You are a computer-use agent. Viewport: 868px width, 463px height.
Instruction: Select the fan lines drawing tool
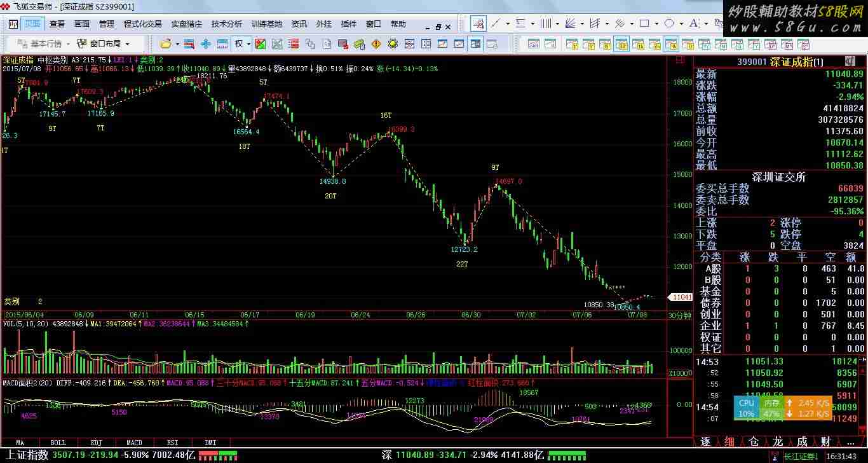point(570,24)
